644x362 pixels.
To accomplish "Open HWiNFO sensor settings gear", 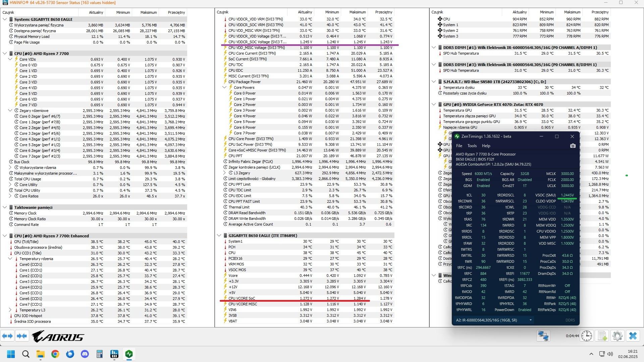I will click(x=617, y=336).
